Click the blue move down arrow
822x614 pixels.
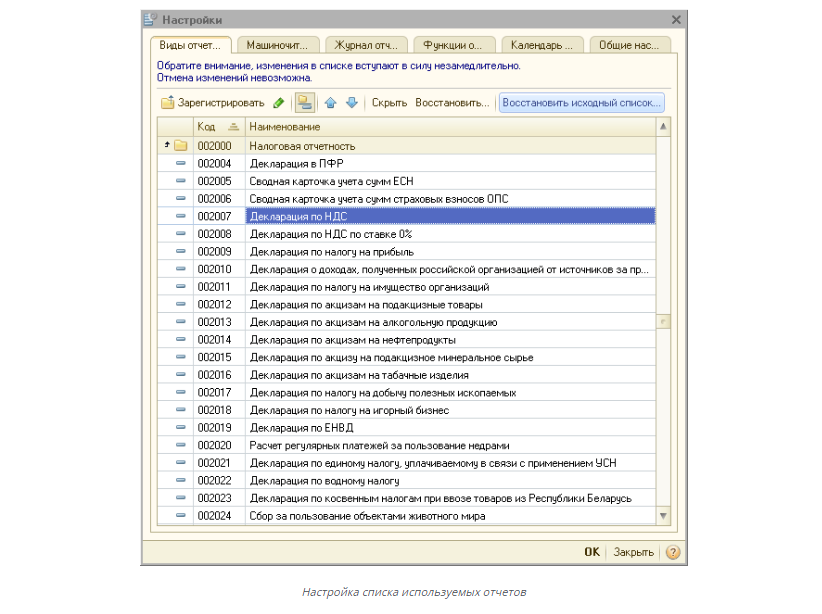click(351, 103)
